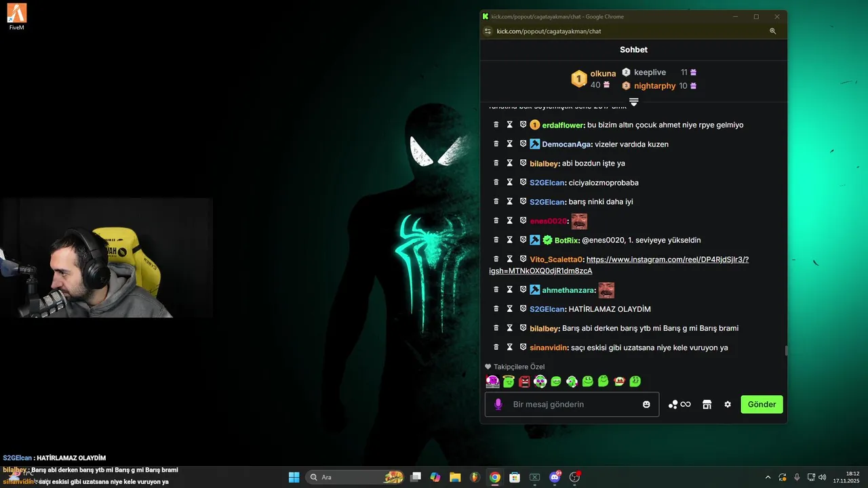
Task: Ban DemocanAga with the shield icon
Action: pyautogui.click(x=524, y=144)
